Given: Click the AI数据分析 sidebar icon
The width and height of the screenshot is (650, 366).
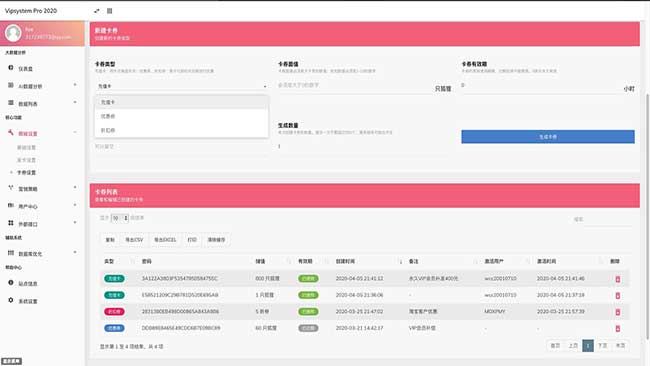Looking at the screenshot, I should (x=11, y=85).
